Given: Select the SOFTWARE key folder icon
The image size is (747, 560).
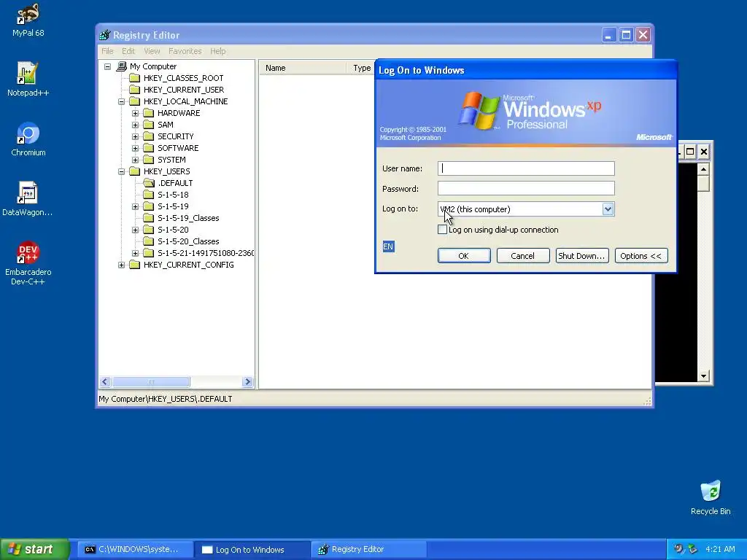Looking at the screenshot, I should (149, 147).
